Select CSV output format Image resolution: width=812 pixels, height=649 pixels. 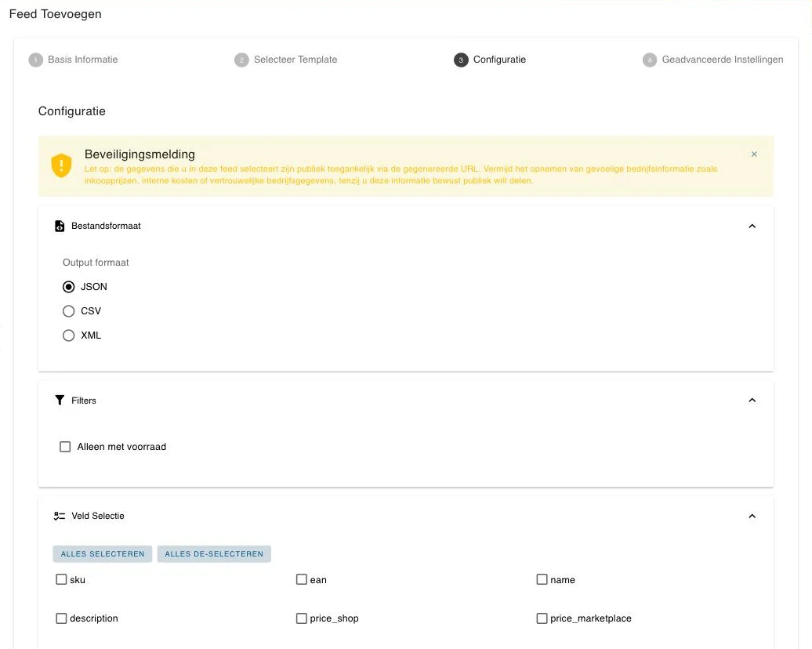[x=68, y=310]
